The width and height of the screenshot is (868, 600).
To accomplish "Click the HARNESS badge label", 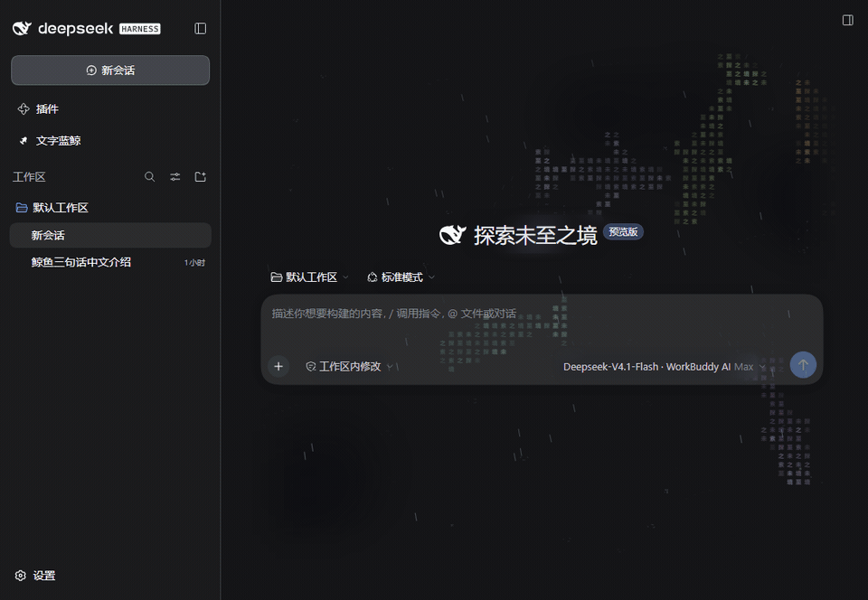I will coord(140,29).
